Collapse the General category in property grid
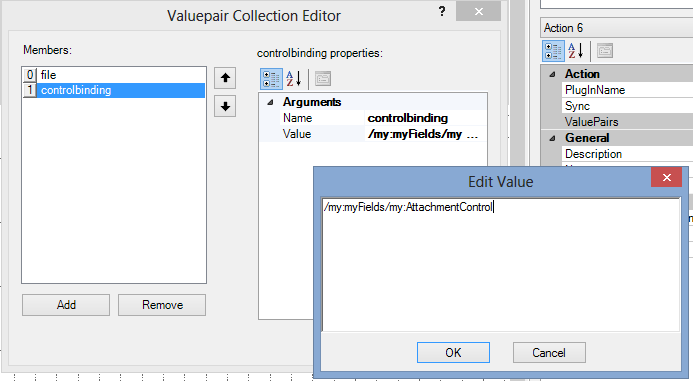The image size is (693, 381). pos(552,138)
